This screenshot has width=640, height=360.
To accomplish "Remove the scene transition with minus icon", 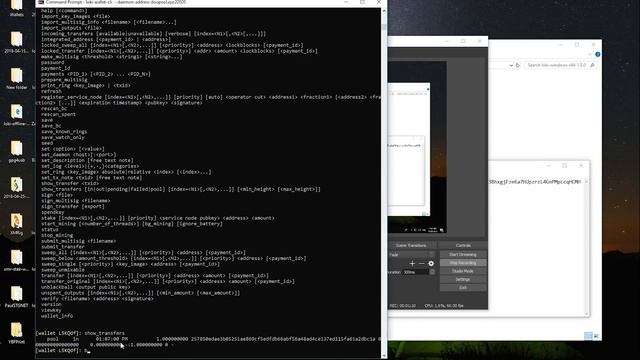I will (422, 264).
